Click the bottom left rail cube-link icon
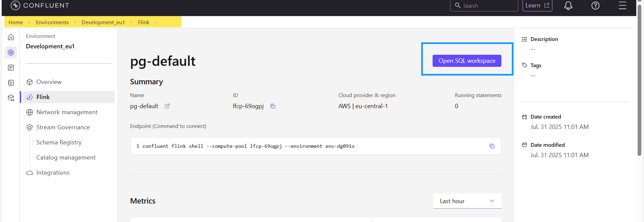Image resolution: width=644 pixels, height=222 pixels. (x=11, y=98)
